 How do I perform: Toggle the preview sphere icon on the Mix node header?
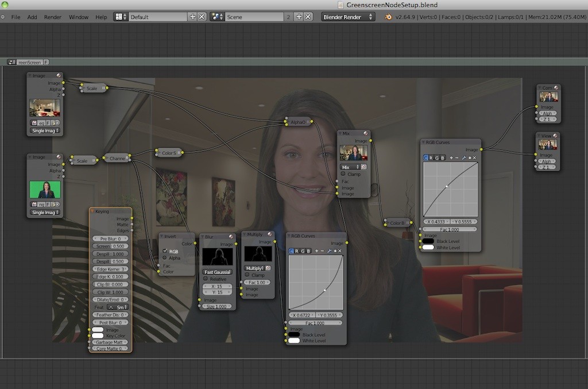click(366, 132)
